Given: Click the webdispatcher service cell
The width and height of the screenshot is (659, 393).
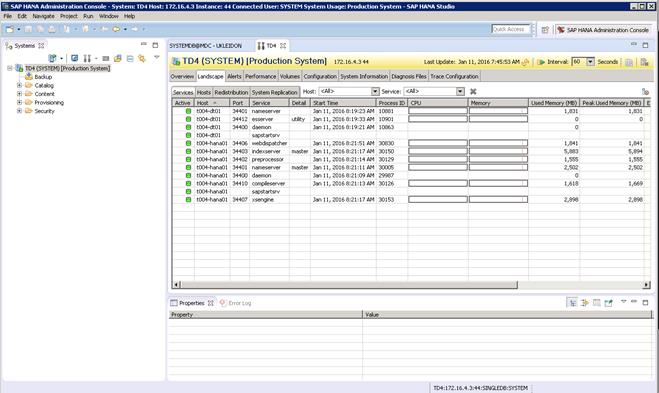Looking at the screenshot, I should (x=269, y=143).
